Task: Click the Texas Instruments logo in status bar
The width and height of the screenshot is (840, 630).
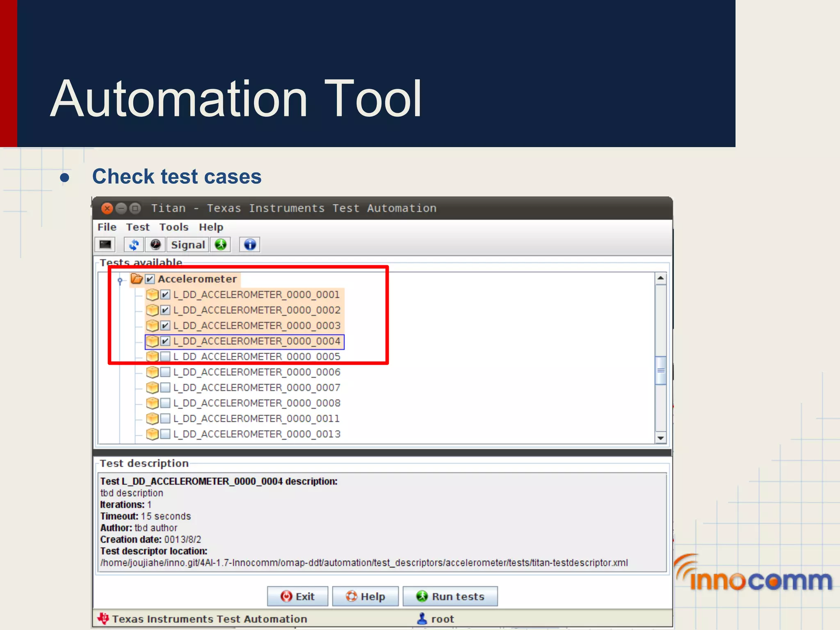Action: pyautogui.click(x=103, y=619)
